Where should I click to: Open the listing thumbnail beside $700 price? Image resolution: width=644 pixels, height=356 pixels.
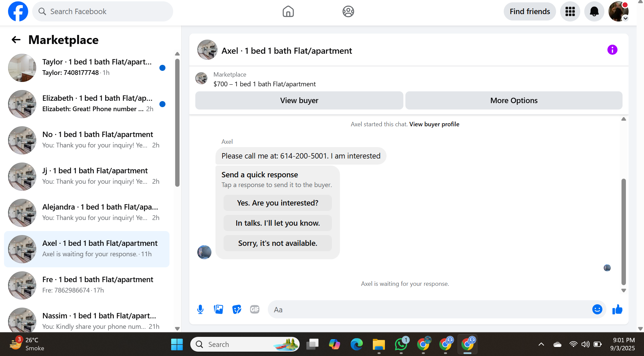[201, 78]
